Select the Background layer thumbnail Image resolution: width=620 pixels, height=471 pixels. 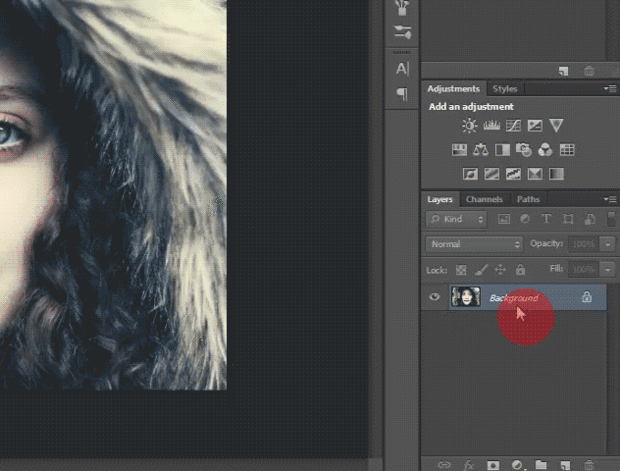[466, 297]
